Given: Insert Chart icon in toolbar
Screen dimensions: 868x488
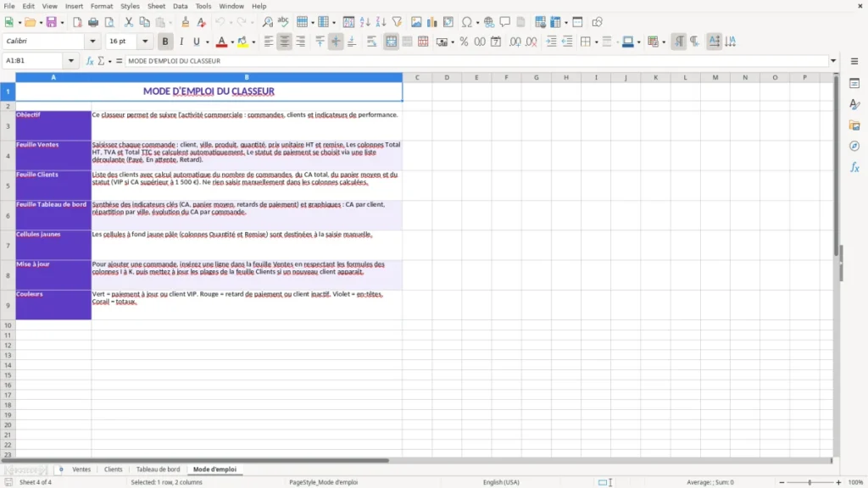Looking at the screenshot, I should click(x=431, y=22).
